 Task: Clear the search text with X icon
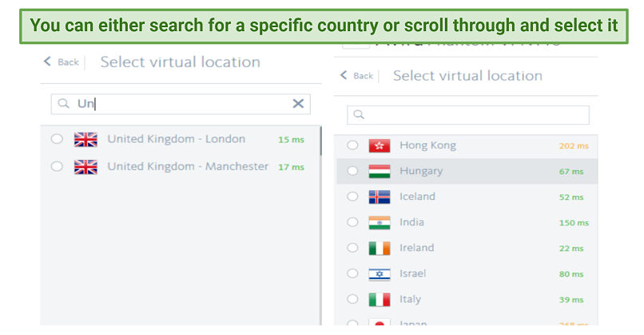click(298, 103)
